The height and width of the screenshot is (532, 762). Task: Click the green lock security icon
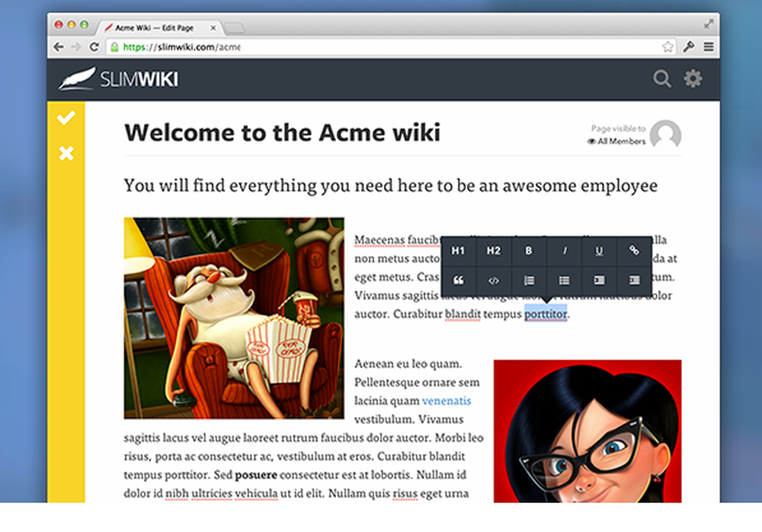pos(114,46)
